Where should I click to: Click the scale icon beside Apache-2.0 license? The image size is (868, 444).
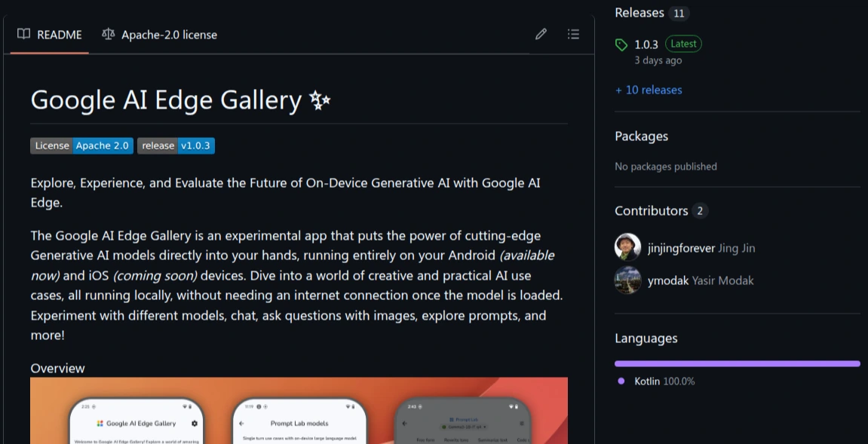[x=108, y=35]
